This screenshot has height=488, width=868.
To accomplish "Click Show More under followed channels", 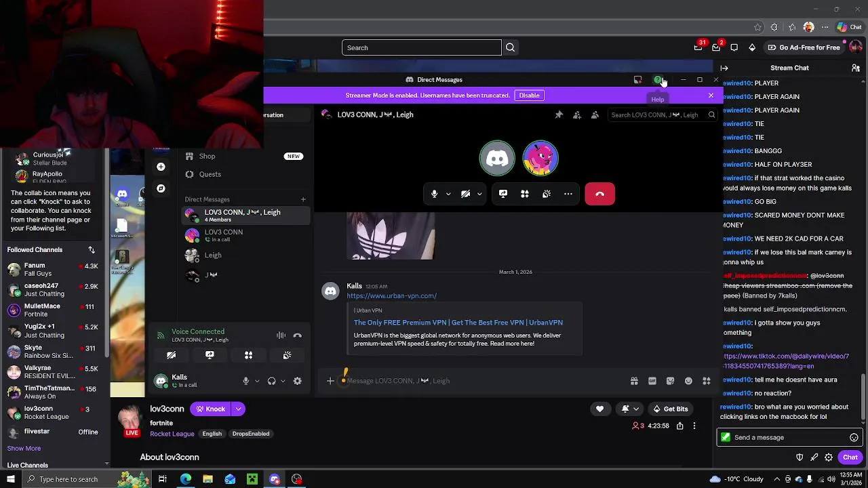I will pos(24,449).
